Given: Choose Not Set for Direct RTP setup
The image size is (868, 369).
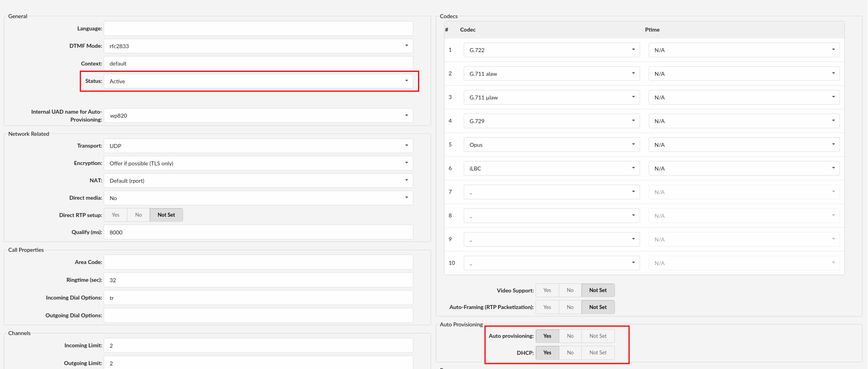Looking at the screenshot, I should (x=166, y=215).
